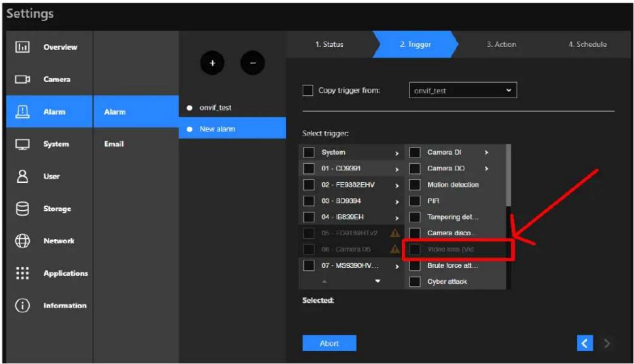Tick the 01 - CD9391 camera checkbox

309,169
